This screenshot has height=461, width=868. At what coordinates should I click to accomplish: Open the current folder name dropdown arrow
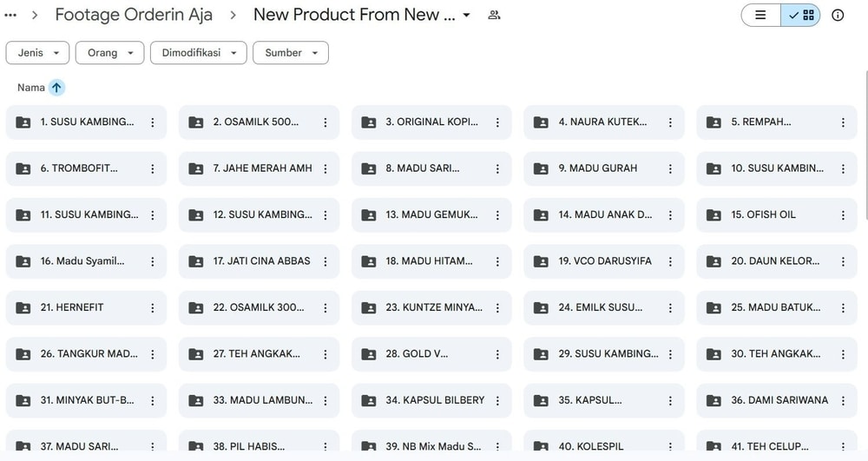[x=466, y=16]
